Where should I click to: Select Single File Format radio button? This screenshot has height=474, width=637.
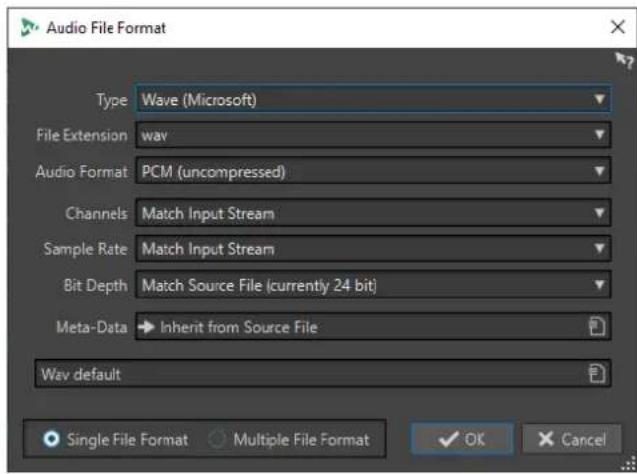tap(52, 439)
